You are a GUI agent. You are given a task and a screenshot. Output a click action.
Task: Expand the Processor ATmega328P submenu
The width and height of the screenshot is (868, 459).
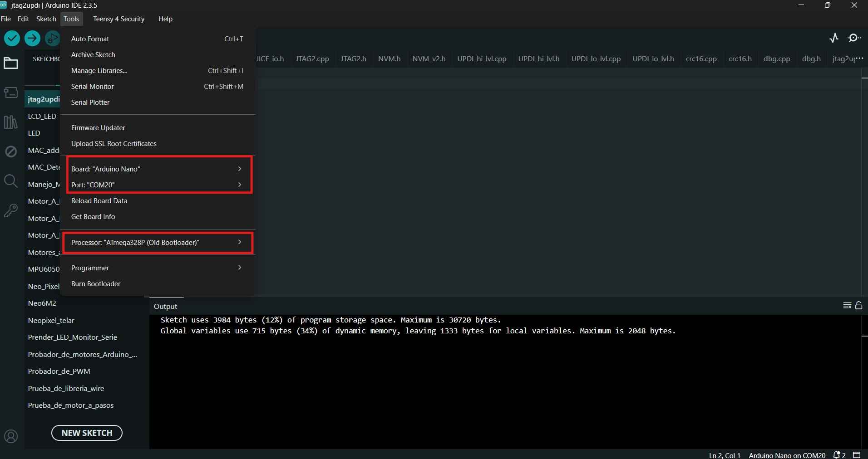pyautogui.click(x=157, y=242)
